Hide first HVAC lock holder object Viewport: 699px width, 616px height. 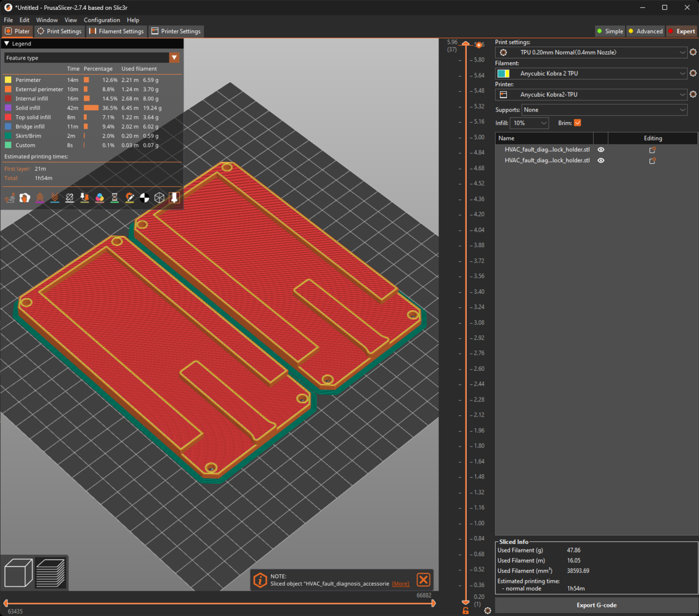pyautogui.click(x=601, y=150)
